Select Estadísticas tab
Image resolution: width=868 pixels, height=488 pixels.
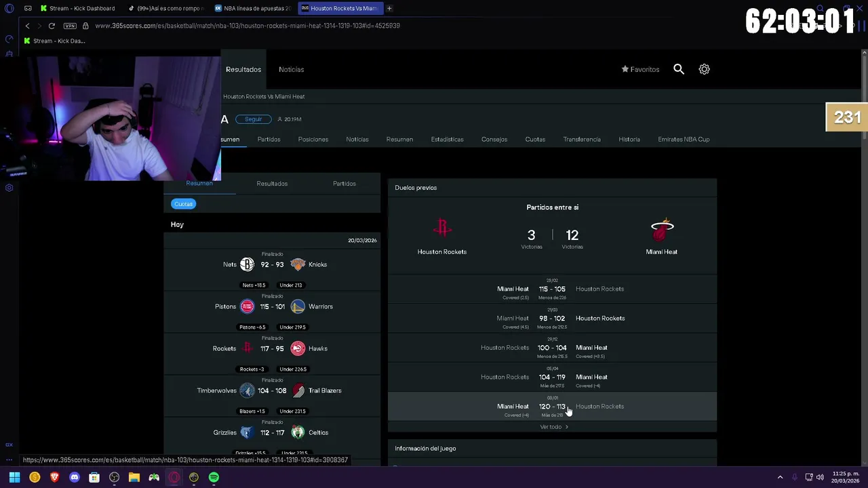[x=448, y=140]
